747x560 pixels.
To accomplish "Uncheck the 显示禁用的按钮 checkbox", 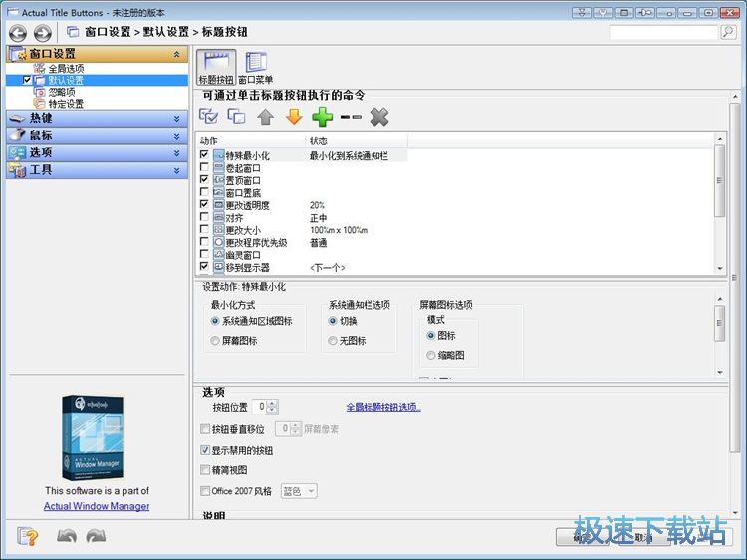I will [205, 450].
